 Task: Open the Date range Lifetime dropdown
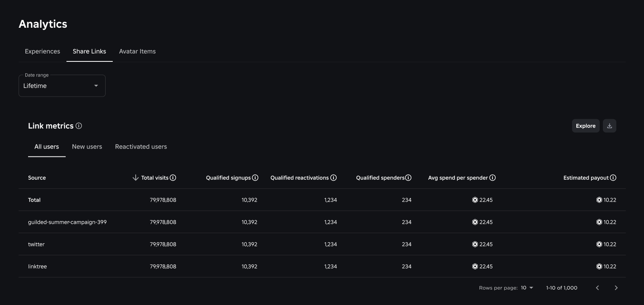(x=62, y=86)
